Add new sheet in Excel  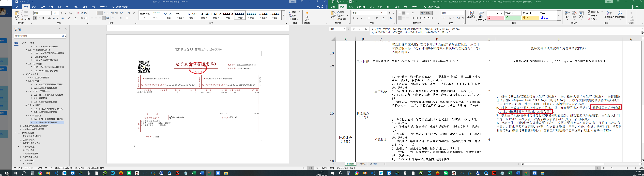point(386,164)
